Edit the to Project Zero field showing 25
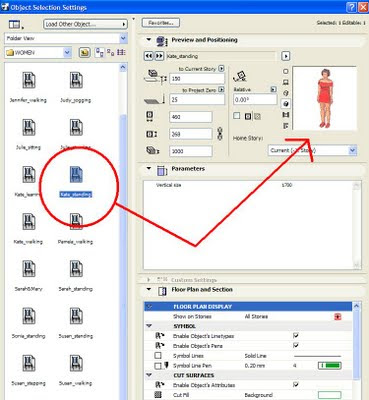Screen dimensions: 369x400 point(197,99)
